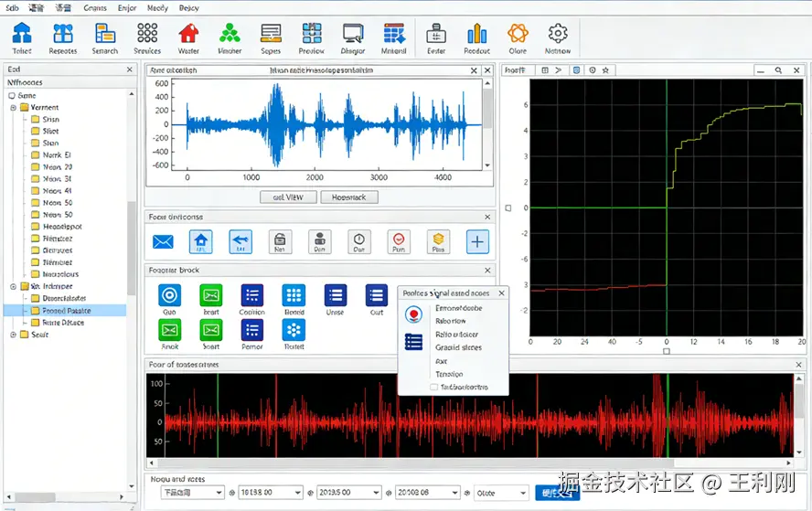812x511 pixels.
Task: Click the blue envelope mail icon
Action: (x=163, y=241)
